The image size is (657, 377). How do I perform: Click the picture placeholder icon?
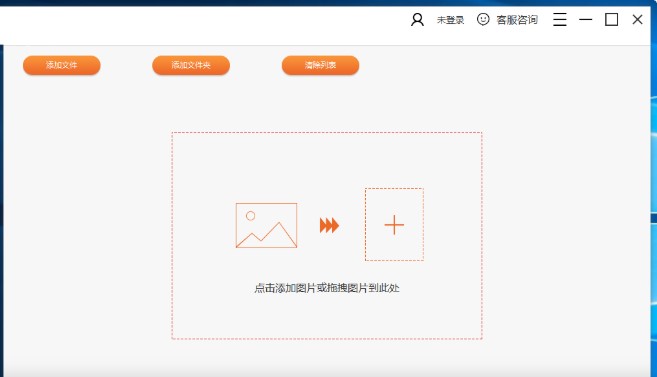[266, 225]
